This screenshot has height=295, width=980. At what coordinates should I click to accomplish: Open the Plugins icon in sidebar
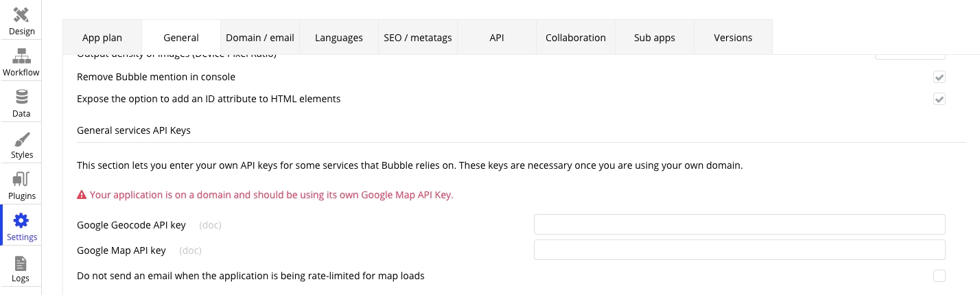click(x=21, y=180)
